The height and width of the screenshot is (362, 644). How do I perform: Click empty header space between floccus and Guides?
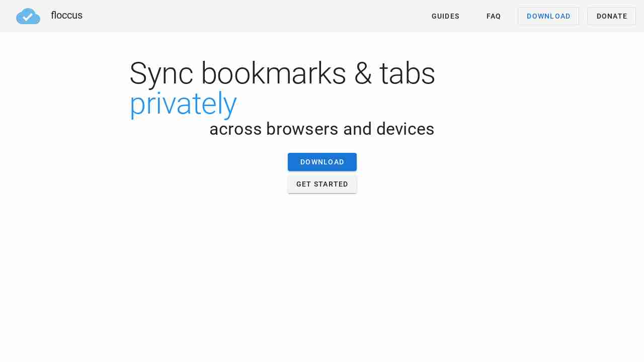pos(252,16)
